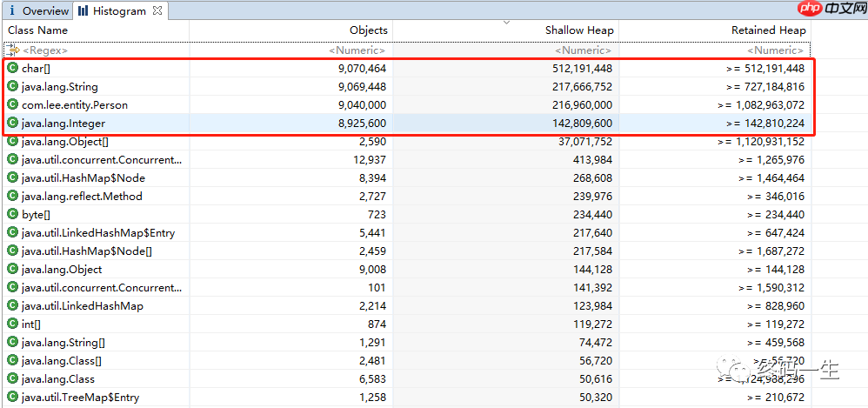Click the class icon next to java.lang.String
Image resolution: width=868 pixels, height=408 pixels.
pyautogui.click(x=12, y=86)
